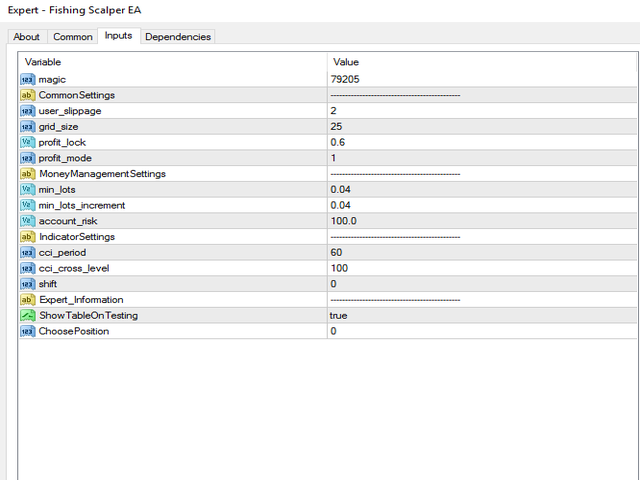The height and width of the screenshot is (480, 640).
Task: Click the string icon beside IndicatorSettings
Action: (x=27, y=237)
